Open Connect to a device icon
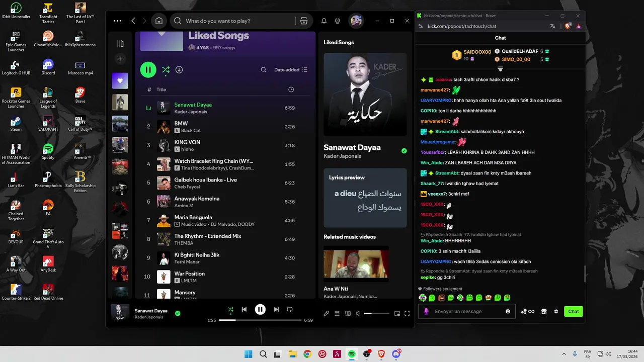Image resolution: width=644 pixels, height=362 pixels. [348, 313]
